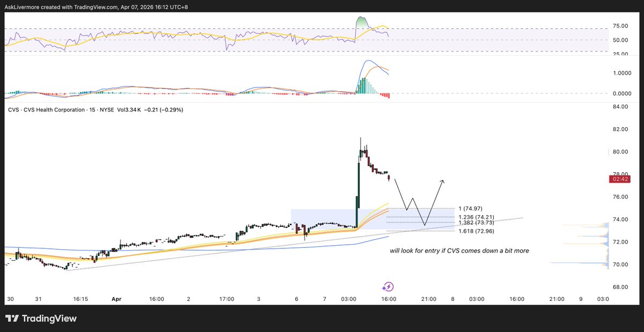
Task: Click the 0.0000 MACD scale label
Action: click(x=623, y=93)
